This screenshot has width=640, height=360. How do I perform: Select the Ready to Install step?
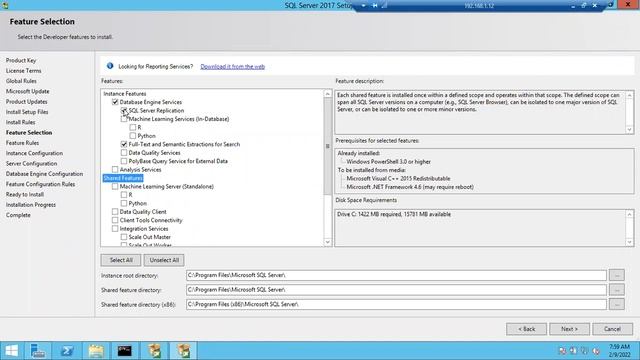25,194
